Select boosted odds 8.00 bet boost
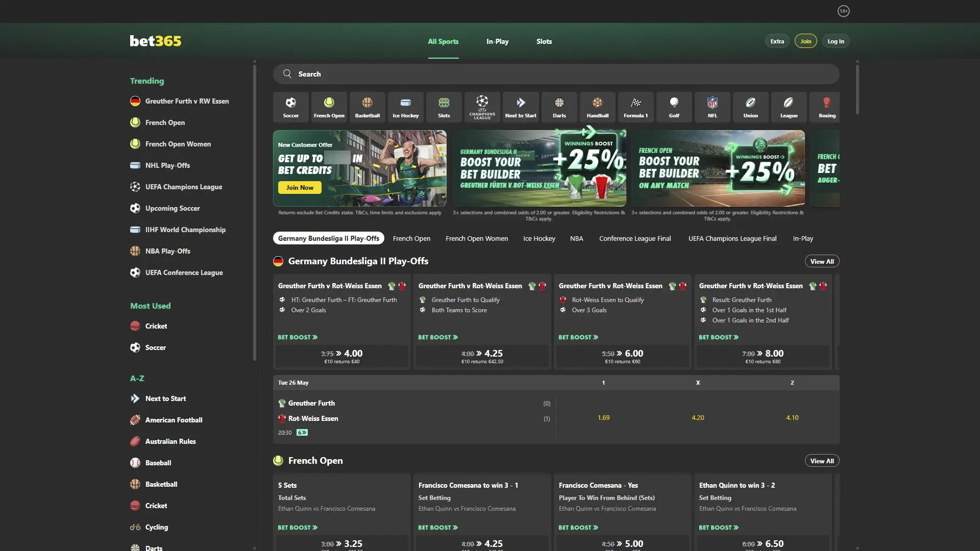The width and height of the screenshot is (980, 551). pyautogui.click(x=763, y=356)
